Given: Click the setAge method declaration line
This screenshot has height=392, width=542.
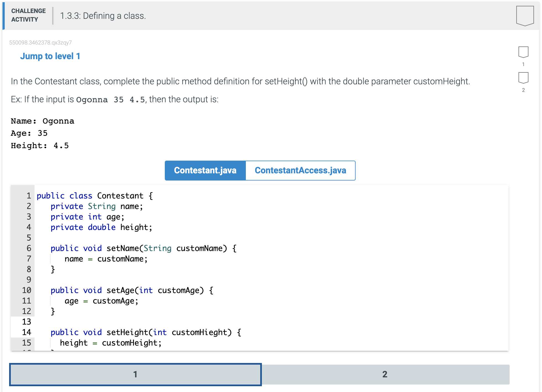Looking at the screenshot, I should coord(132,290).
